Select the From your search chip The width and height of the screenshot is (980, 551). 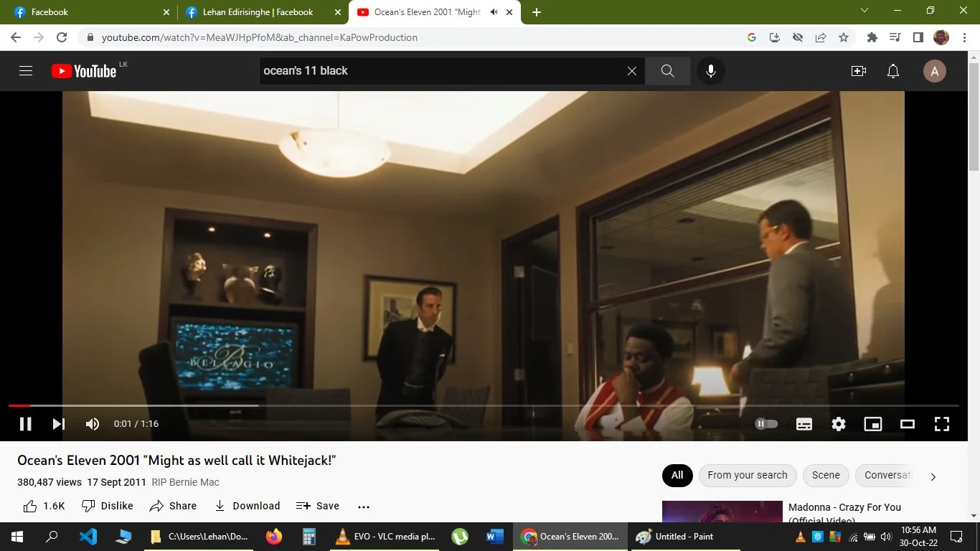(747, 475)
